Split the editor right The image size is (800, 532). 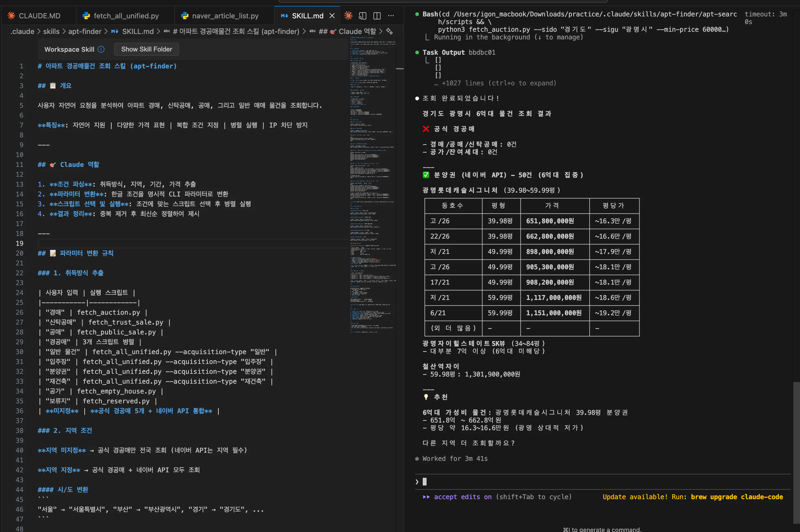point(377,16)
